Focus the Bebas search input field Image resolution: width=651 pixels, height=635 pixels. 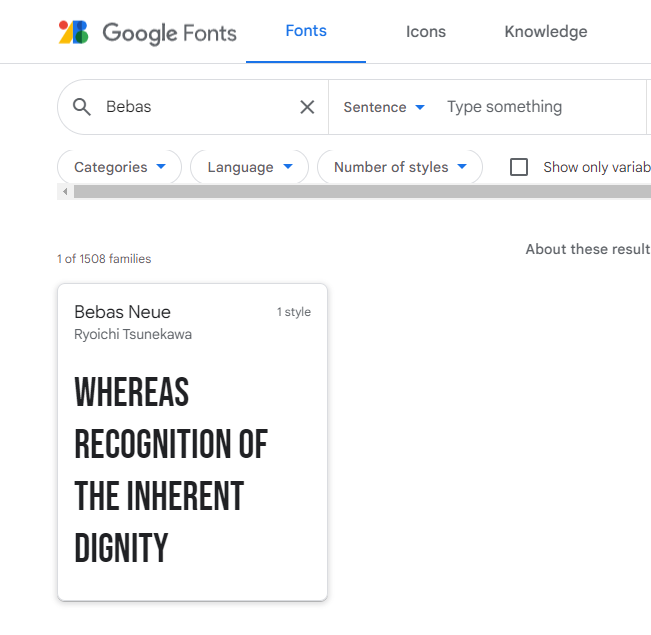pos(199,107)
